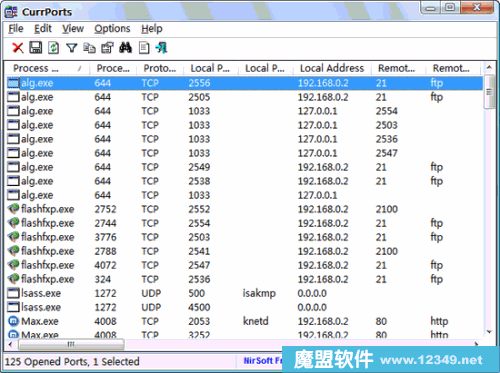The height and width of the screenshot is (373, 500).
Task: Sort by Process Name column header
Action: coord(47,68)
